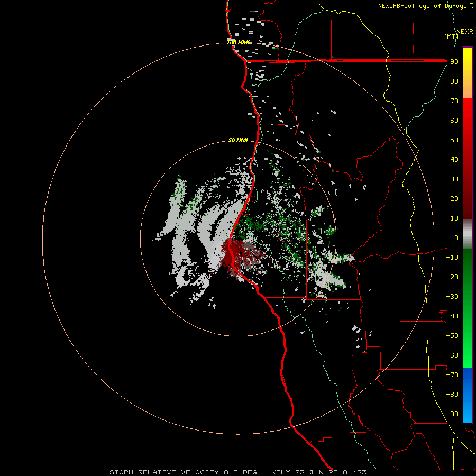Click the [KT] units label
476x476 pixels.
451,37
